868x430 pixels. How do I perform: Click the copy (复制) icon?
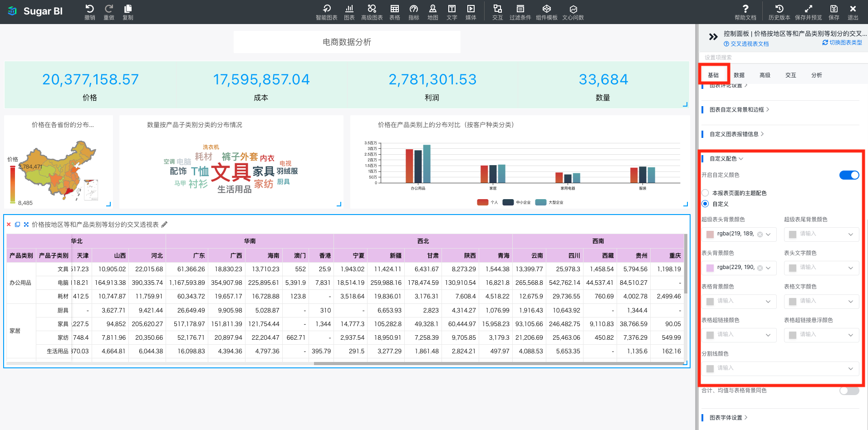tap(128, 12)
